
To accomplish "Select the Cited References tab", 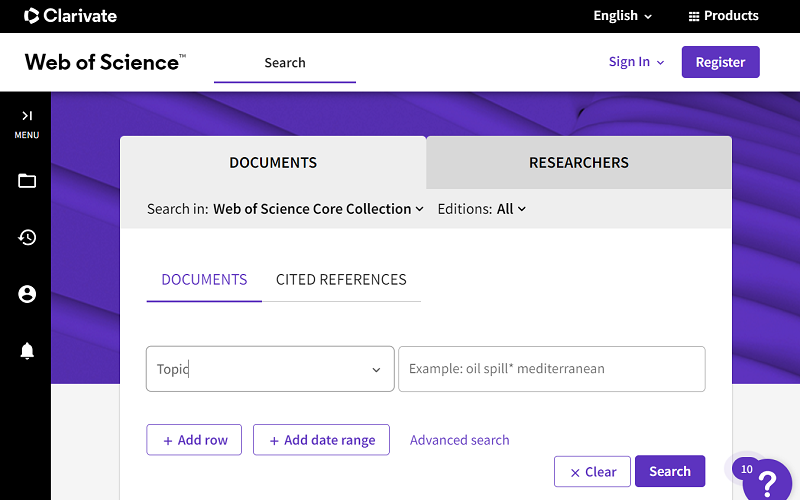I will point(341,280).
